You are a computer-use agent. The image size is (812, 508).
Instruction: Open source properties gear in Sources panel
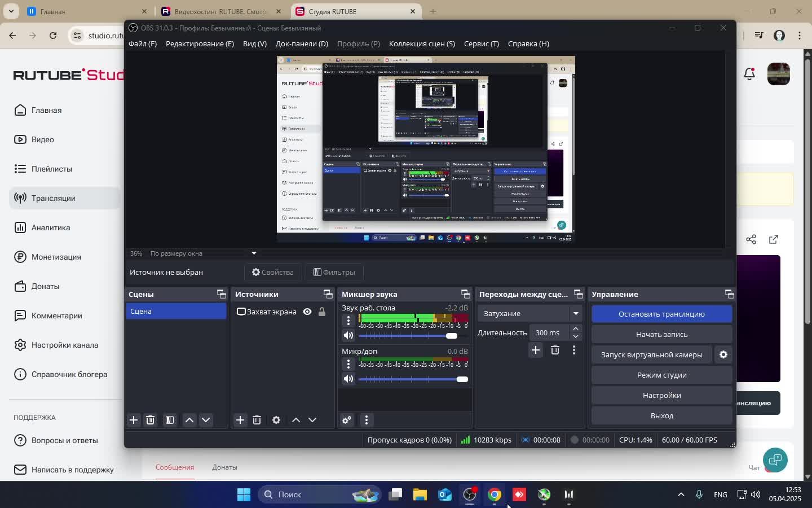[x=276, y=420]
